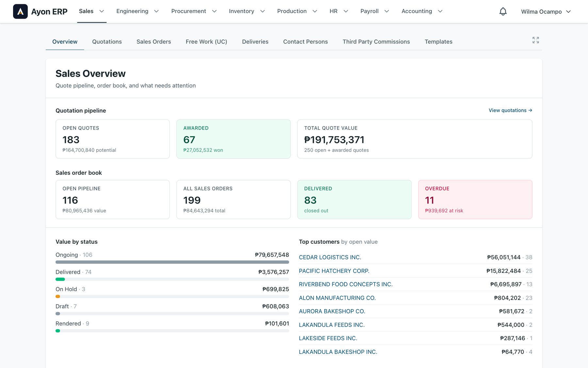Open the Templates tab
Viewport: 588px width, 368px height.
(x=438, y=42)
